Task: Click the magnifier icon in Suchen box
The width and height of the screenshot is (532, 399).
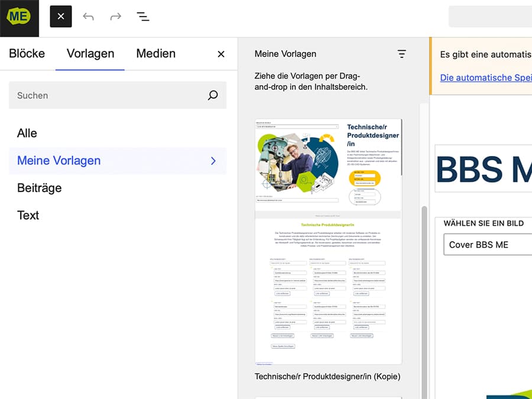Action: pos(213,95)
